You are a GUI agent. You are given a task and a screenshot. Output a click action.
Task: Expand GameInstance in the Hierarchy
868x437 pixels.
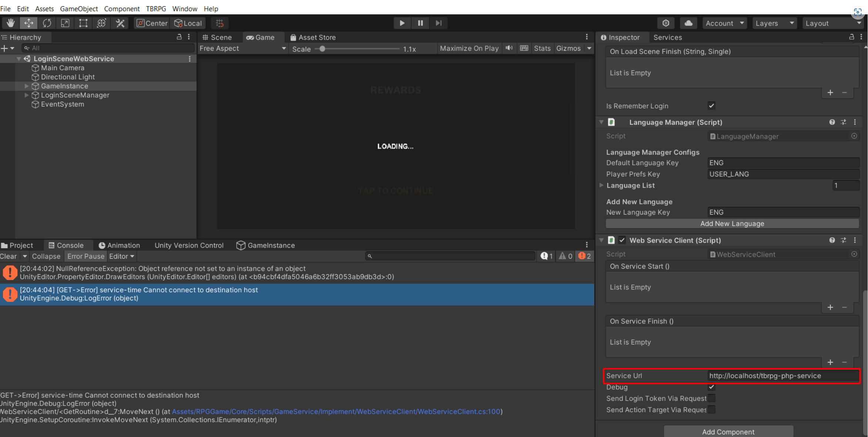tap(26, 86)
